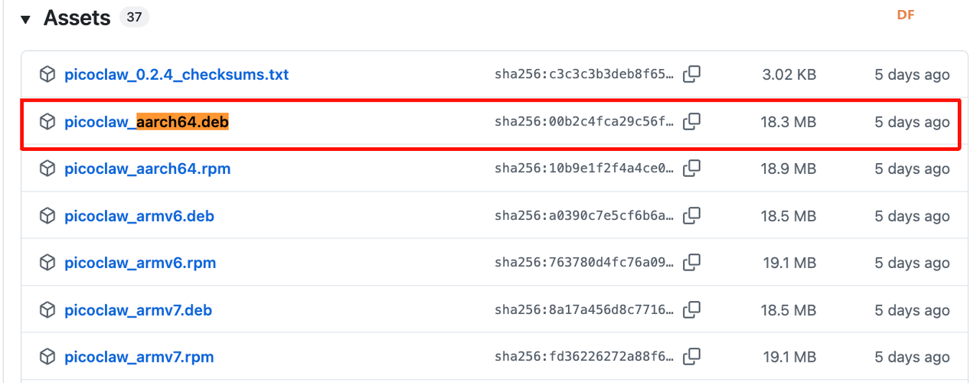Copy sha256 hash for picoclaw_aarch64.deb
The image size is (980, 383).
point(691,122)
